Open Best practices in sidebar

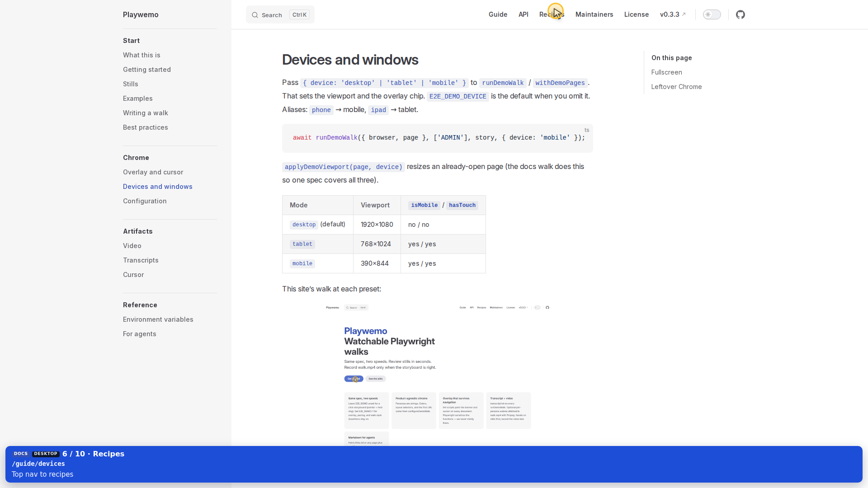[146, 127]
